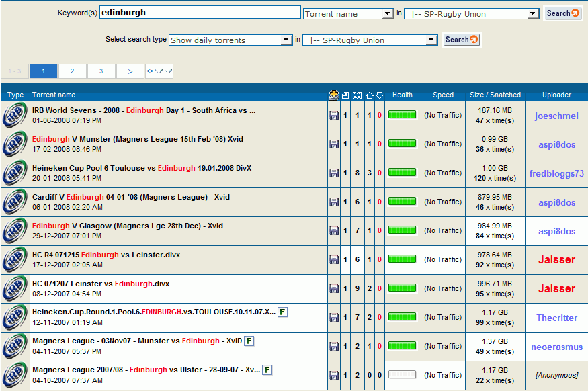Open Magners League 2007/08 Edinburgh vs Ulster torrent
The image size is (588, 391).
click(146, 370)
